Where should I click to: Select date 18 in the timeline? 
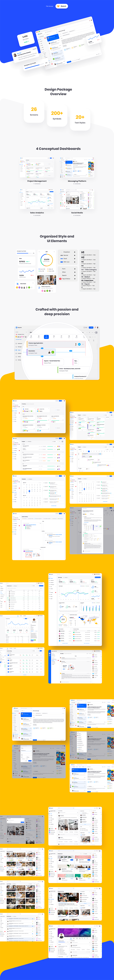pos(69,337)
